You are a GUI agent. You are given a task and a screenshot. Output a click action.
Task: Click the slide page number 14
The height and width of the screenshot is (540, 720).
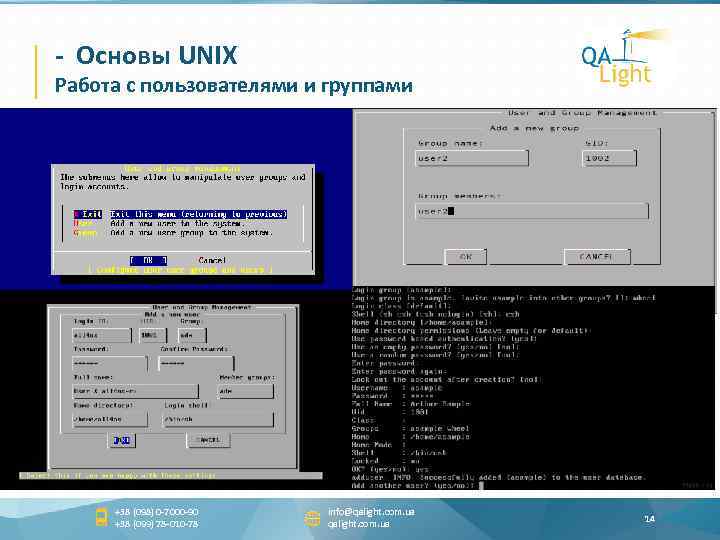[649, 519]
